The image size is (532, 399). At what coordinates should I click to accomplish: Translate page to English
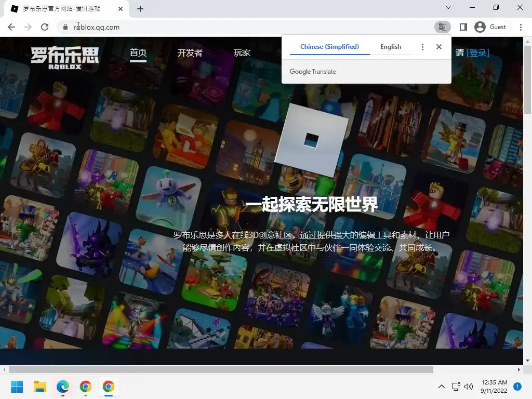tap(391, 47)
